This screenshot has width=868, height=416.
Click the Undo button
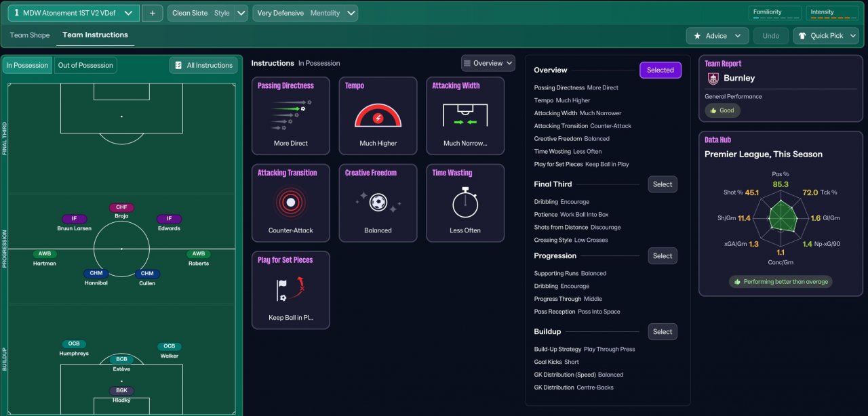[771, 36]
